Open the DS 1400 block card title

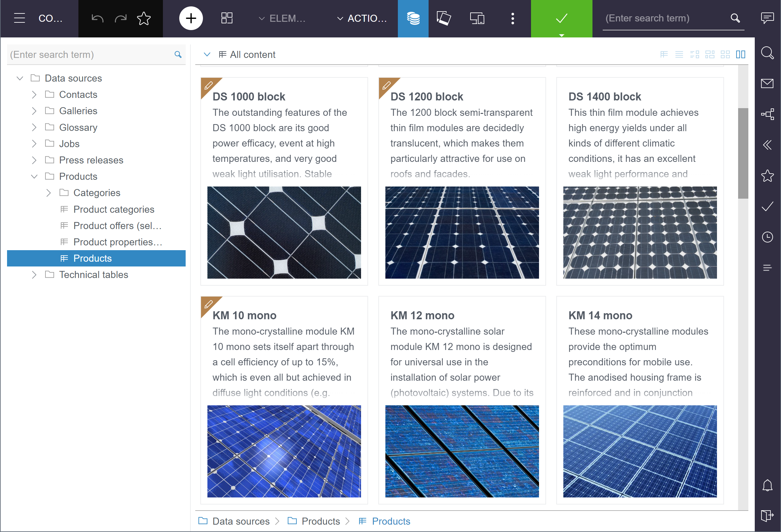tap(605, 97)
